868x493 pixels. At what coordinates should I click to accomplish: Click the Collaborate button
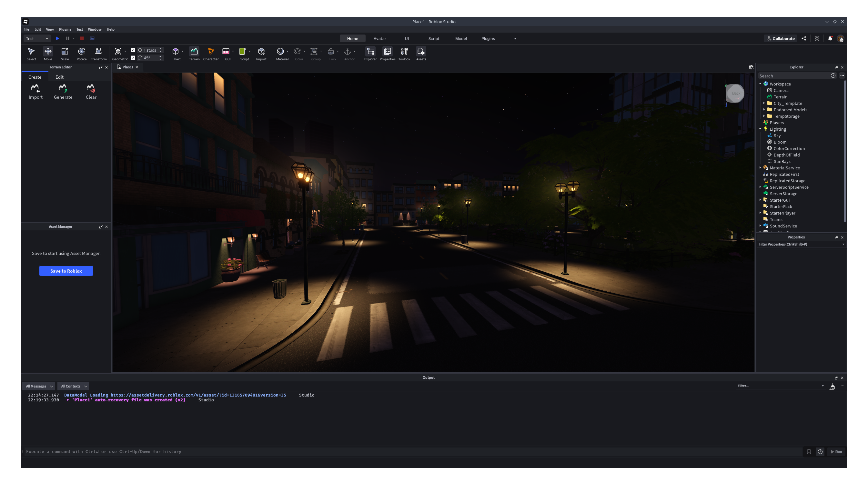tap(780, 39)
